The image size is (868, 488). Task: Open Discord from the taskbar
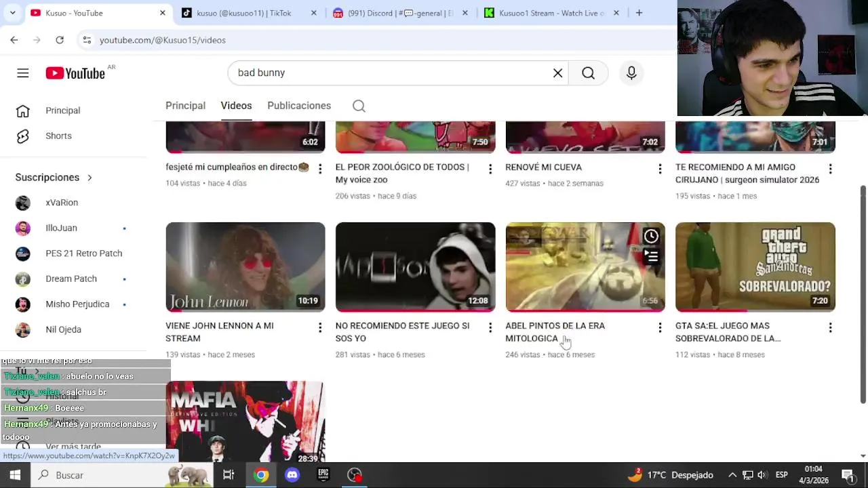292,475
